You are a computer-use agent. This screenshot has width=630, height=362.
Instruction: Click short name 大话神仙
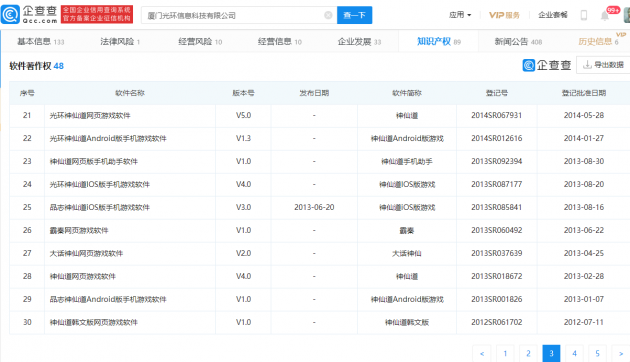pyautogui.click(x=407, y=254)
